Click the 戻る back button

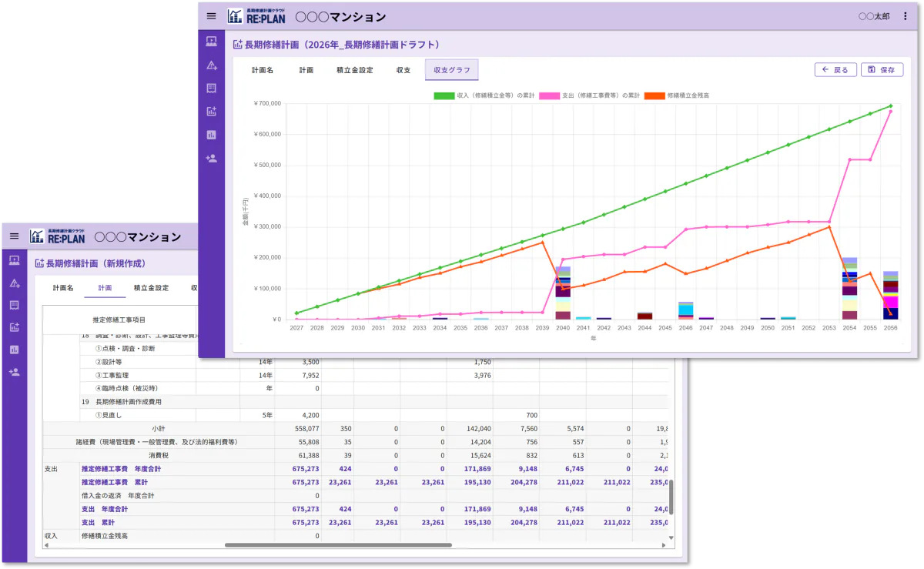(x=835, y=69)
